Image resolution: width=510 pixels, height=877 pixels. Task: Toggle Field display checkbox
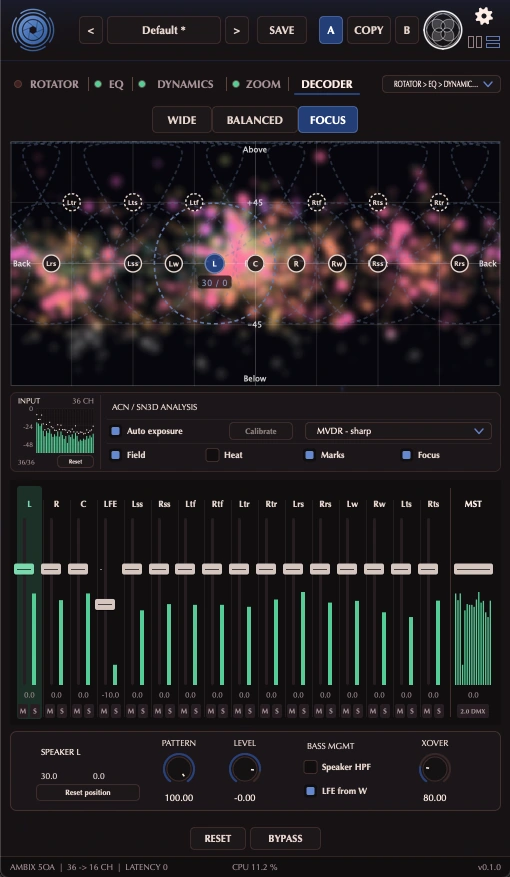(116, 455)
